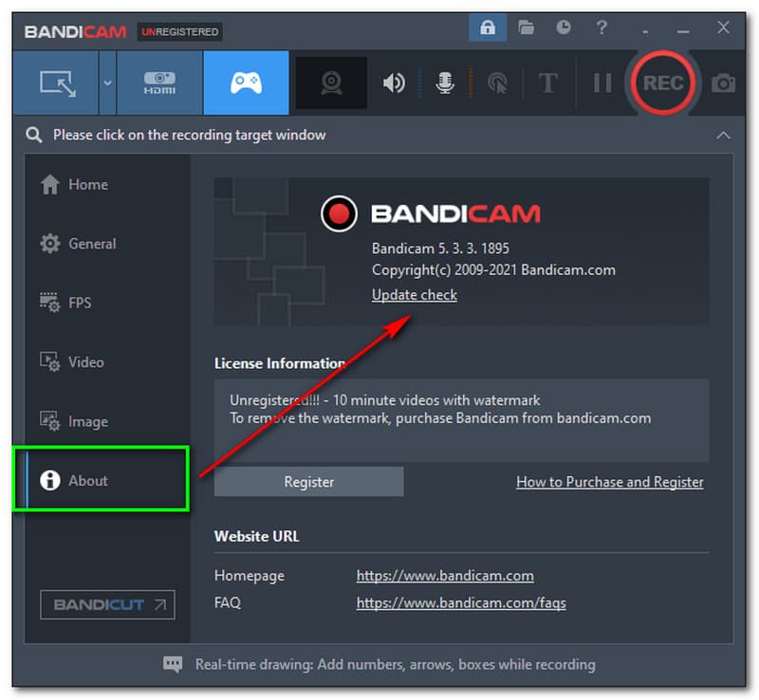Screen dimensions: 759x700
Task: Start recording with the REC button
Action: 663,83
